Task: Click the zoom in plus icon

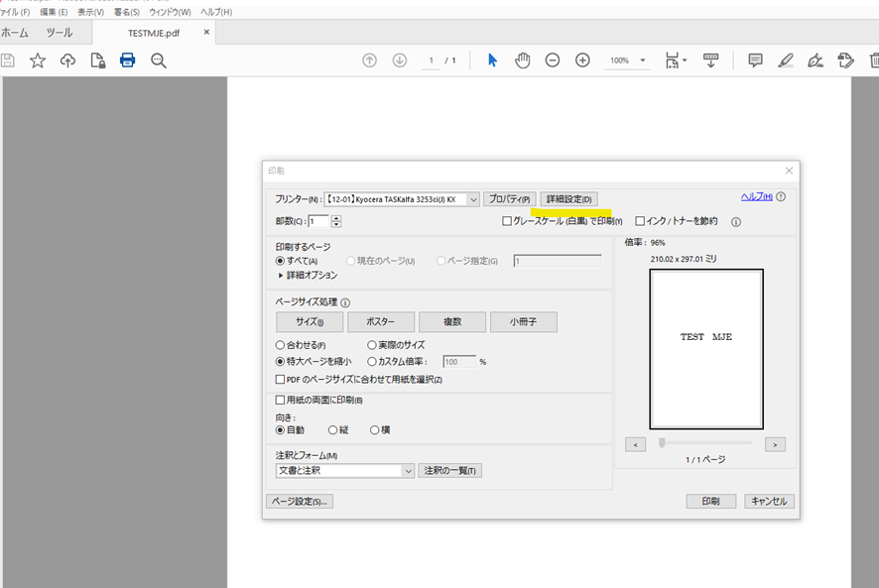Action: point(582,60)
